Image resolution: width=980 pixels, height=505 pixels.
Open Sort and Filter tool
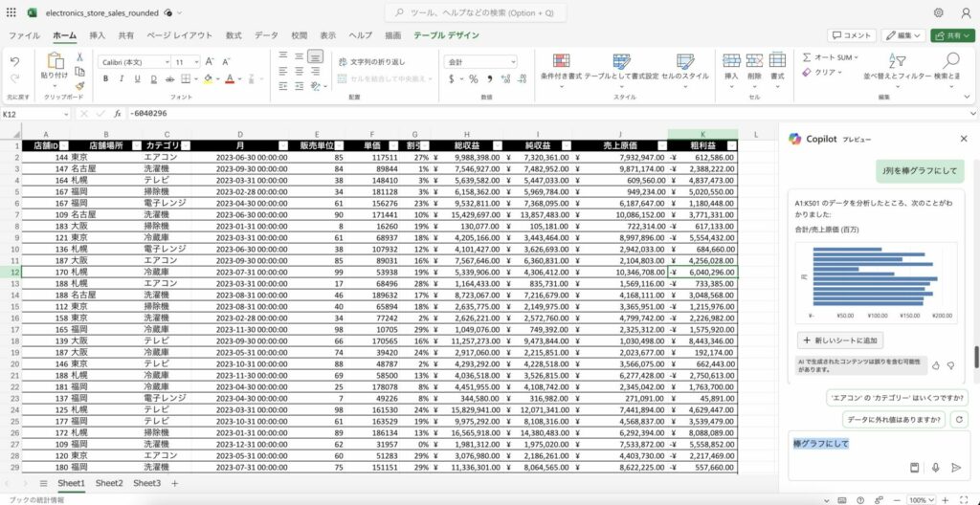coord(898,60)
